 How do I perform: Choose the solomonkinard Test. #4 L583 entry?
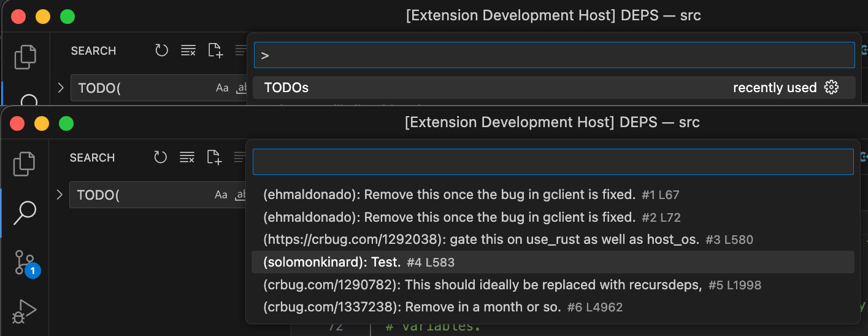(553, 262)
